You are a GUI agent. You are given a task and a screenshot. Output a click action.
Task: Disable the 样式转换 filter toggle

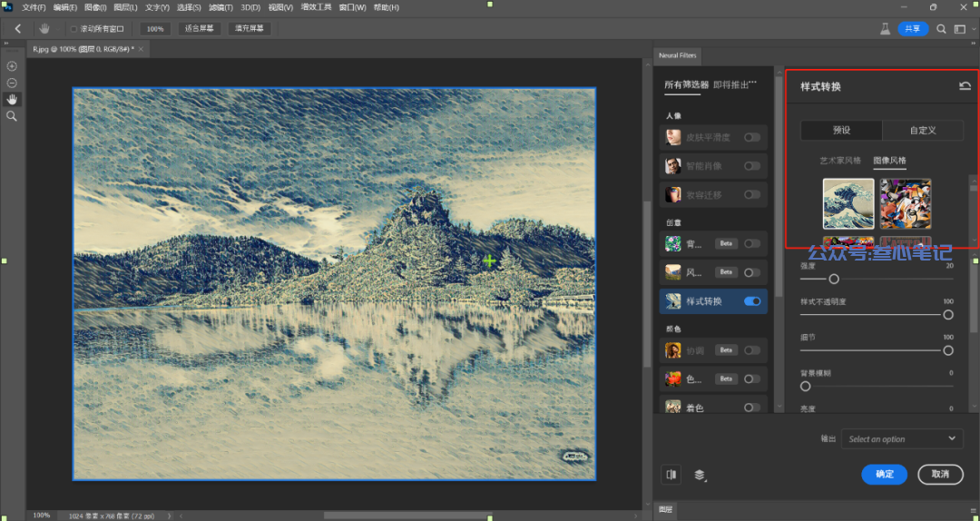(x=751, y=301)
